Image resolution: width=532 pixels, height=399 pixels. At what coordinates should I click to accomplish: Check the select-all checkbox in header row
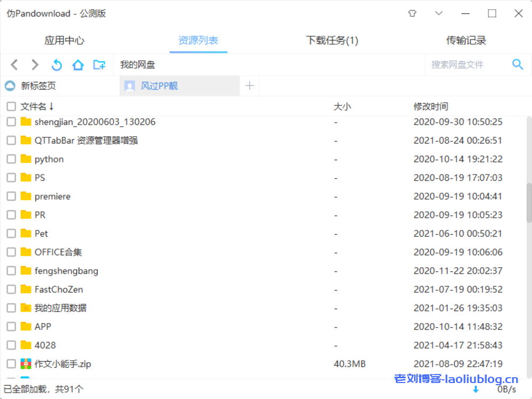tap(11, 106)
